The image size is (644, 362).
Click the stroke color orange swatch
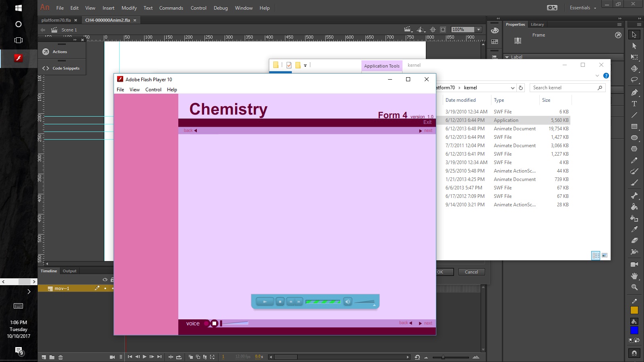pos(634,310)
